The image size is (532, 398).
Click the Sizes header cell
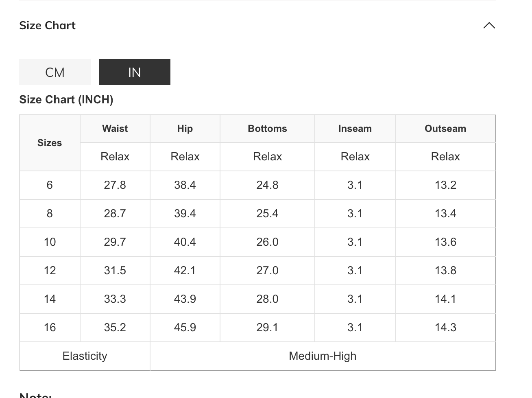coord(50,143)
